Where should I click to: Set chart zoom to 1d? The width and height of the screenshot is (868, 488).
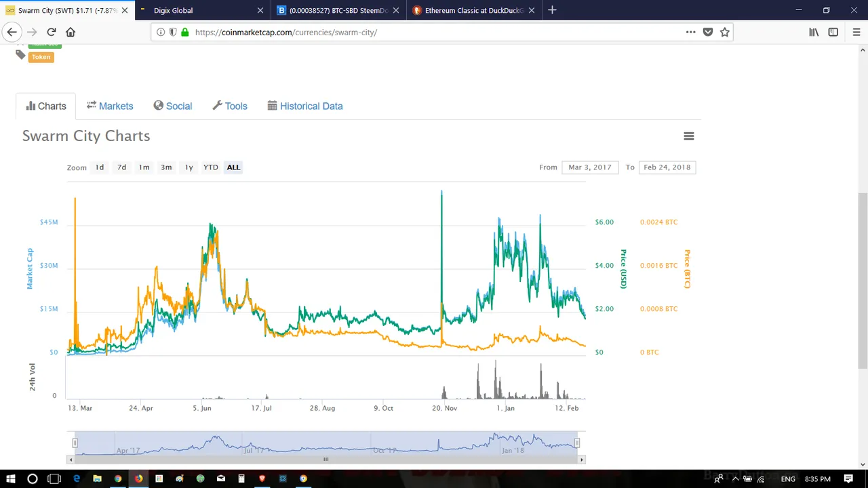[x=100, y=167]
